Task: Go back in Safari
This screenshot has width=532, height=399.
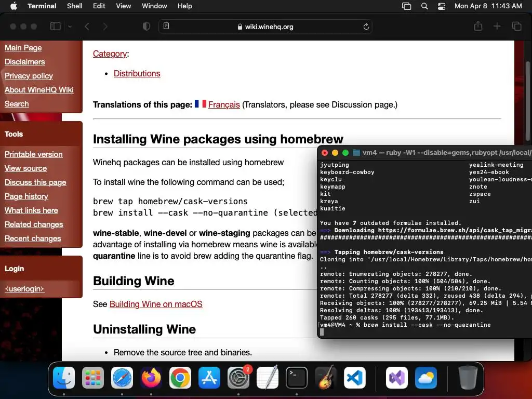Action: point(87,26)
